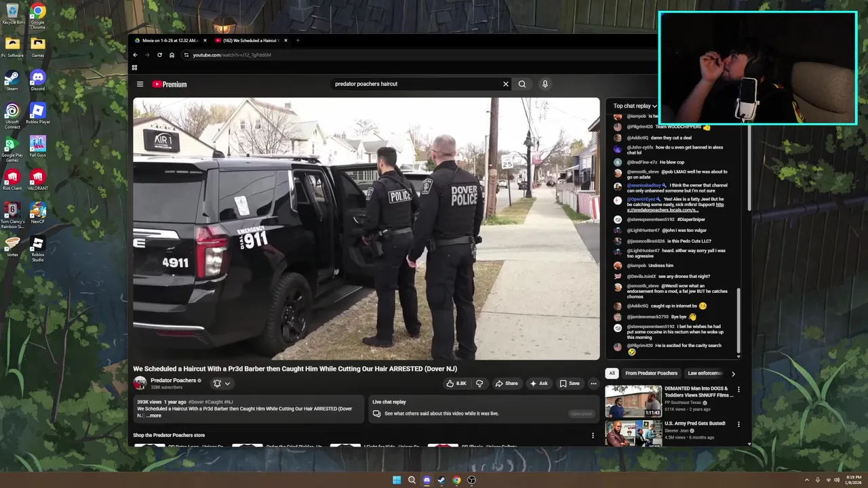The width and height of the screenshot is (868, 488).
Task: Select We Scheduled a Haircut browser tab
Action: 252,41
